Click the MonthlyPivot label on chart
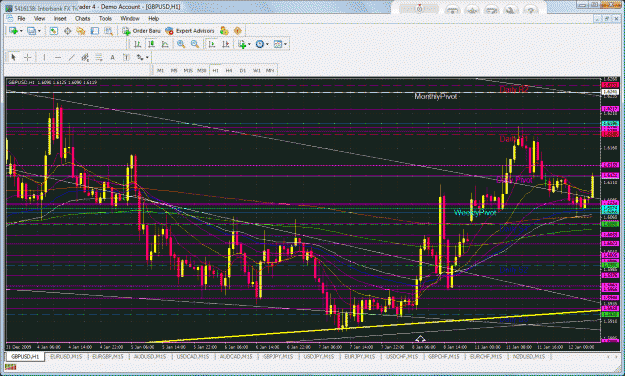This screenshot has height=376, width=625. click(435, 96)
